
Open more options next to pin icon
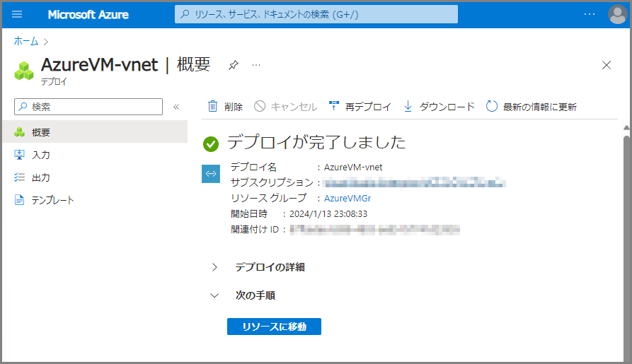(256, 65)
